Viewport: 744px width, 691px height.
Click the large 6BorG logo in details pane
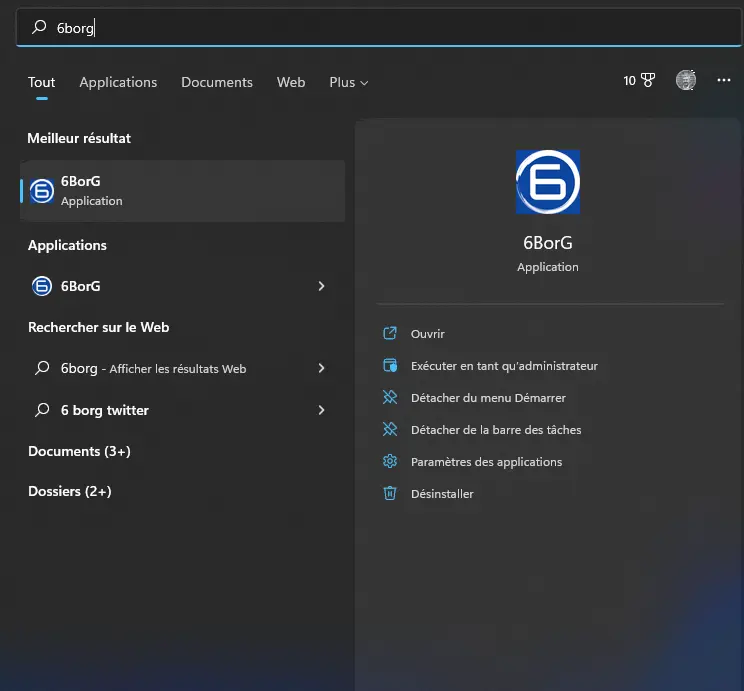pyautogui.click(x=547, y=182)
